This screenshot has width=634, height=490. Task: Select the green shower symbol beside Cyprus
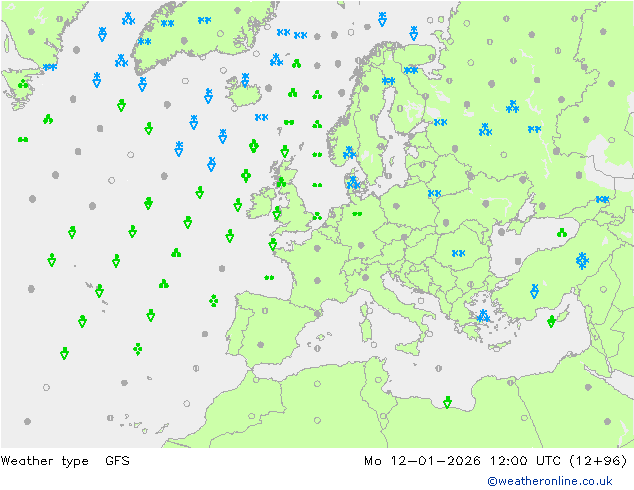(551, 321)
